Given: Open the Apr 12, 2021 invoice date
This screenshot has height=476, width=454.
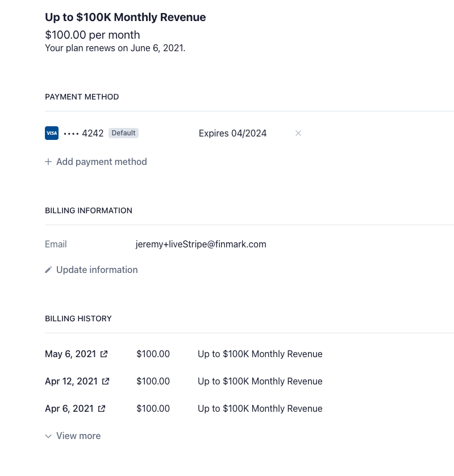Looking at the screenshot, I should tap(71, 382).
